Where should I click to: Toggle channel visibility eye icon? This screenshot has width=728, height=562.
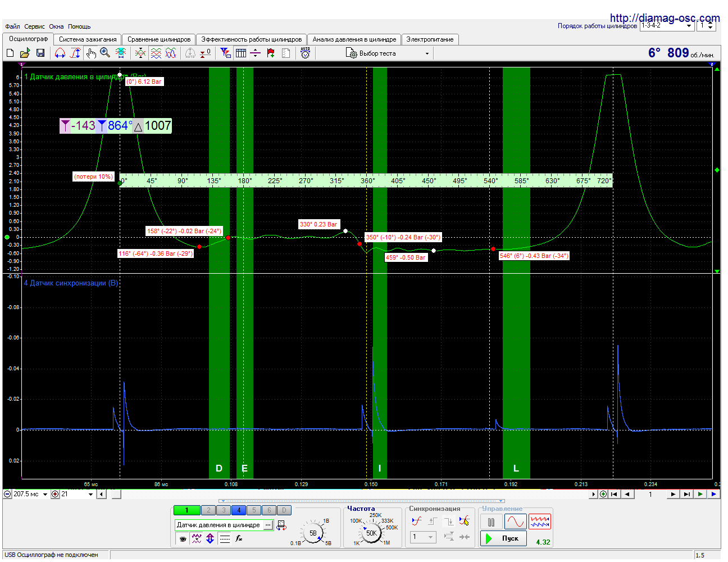tap(182, 538)
